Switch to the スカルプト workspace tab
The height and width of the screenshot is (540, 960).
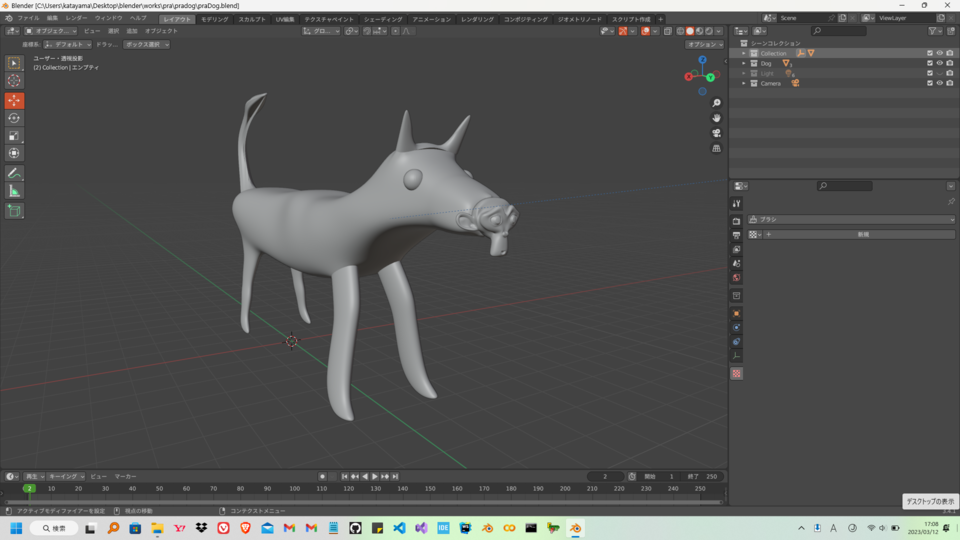click(251, 19)
